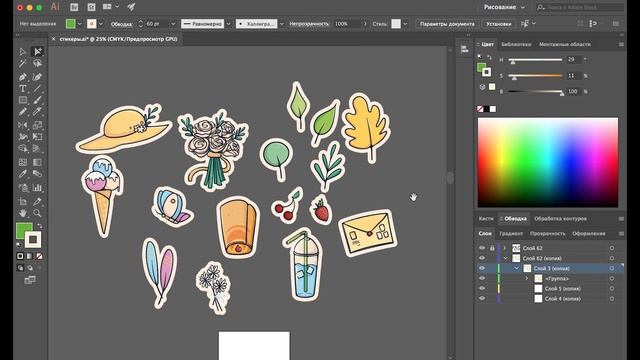Select the Magic Wand tool
The height and width of the screenshot is (360, 640).
click(22, 63)
